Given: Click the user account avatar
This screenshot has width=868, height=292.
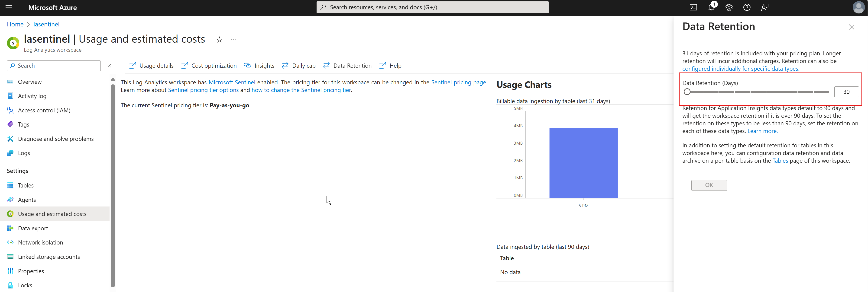Looking at the screenshot, I should click(x=858, y=7).
